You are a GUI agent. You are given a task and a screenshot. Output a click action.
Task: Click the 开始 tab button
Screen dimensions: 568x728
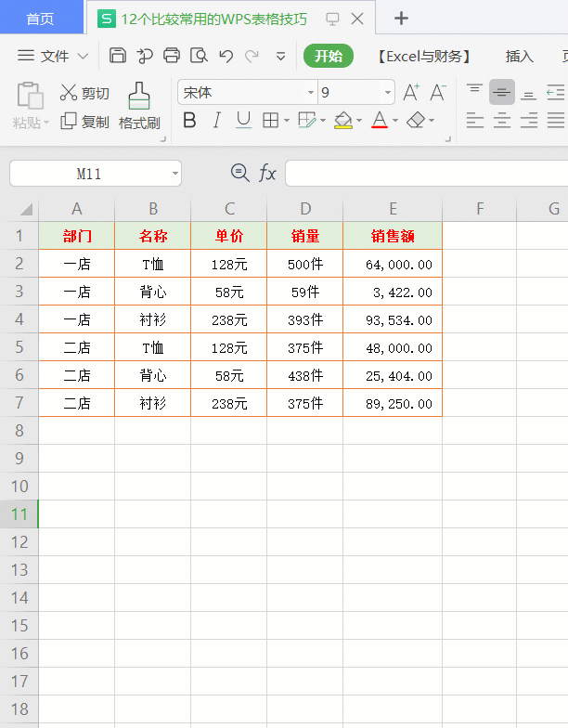tap(329, 56)
